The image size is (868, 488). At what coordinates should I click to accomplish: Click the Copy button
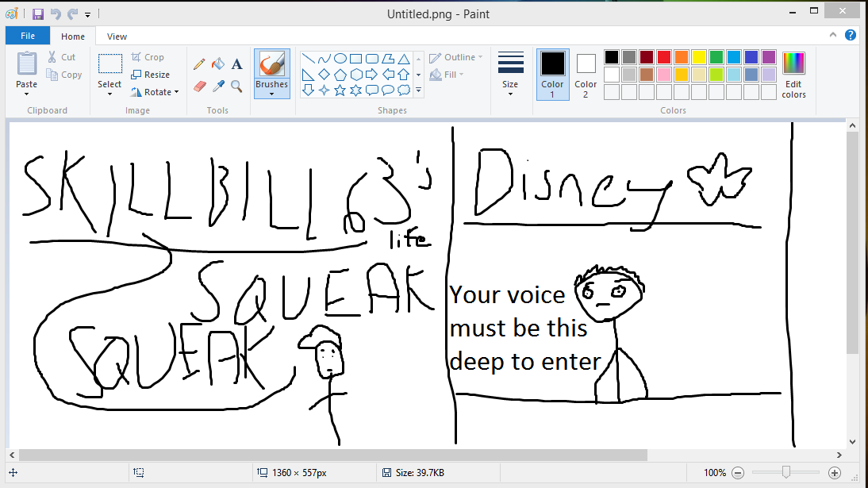tap(65, 75)
